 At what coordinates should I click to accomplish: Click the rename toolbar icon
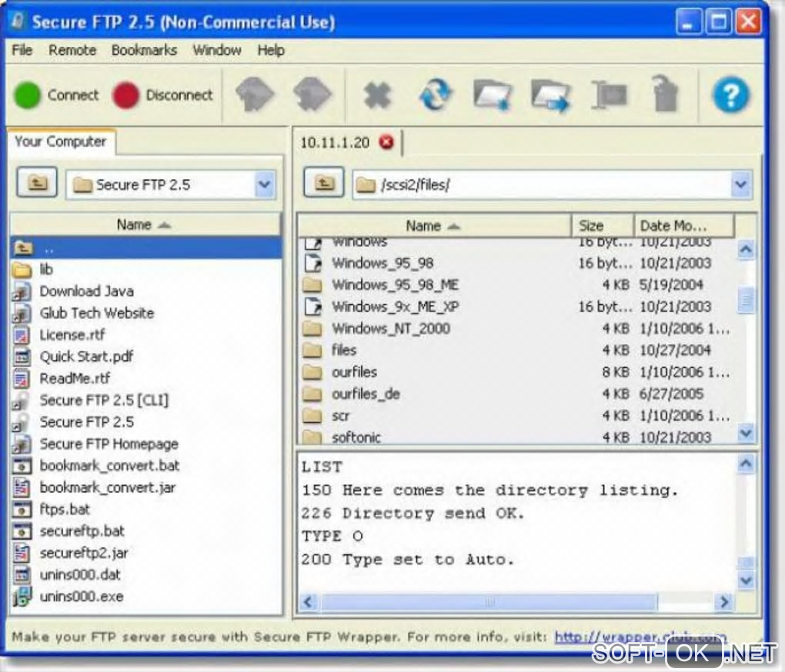coord(609,94)
